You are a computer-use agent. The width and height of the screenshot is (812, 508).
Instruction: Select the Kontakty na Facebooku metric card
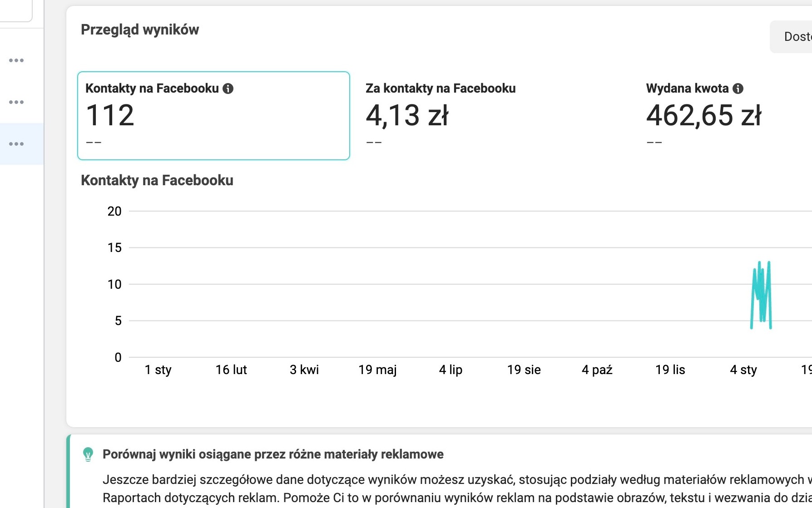213,116
